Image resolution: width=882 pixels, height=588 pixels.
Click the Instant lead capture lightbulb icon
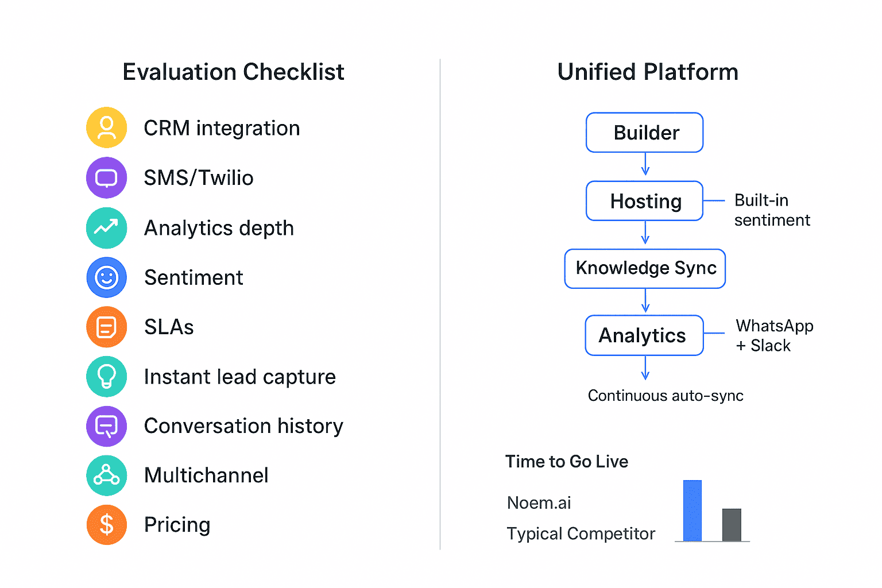(x=107, y=377)
